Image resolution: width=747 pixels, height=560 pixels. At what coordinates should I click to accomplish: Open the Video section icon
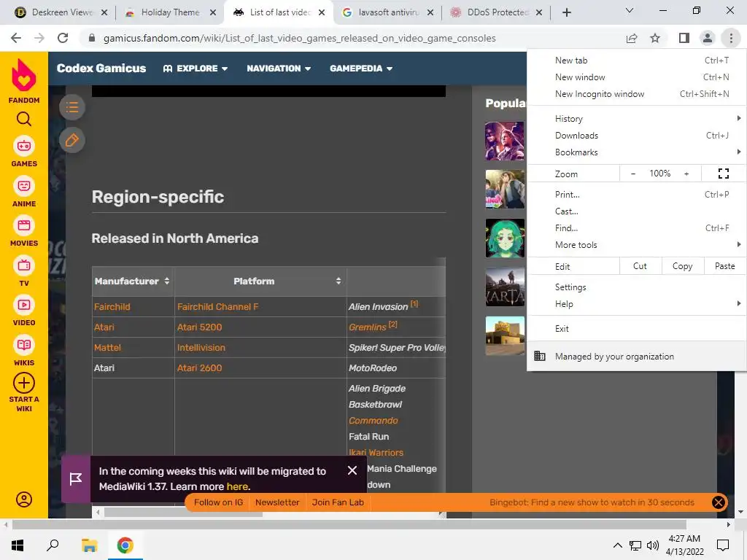(x=24, y=305)
